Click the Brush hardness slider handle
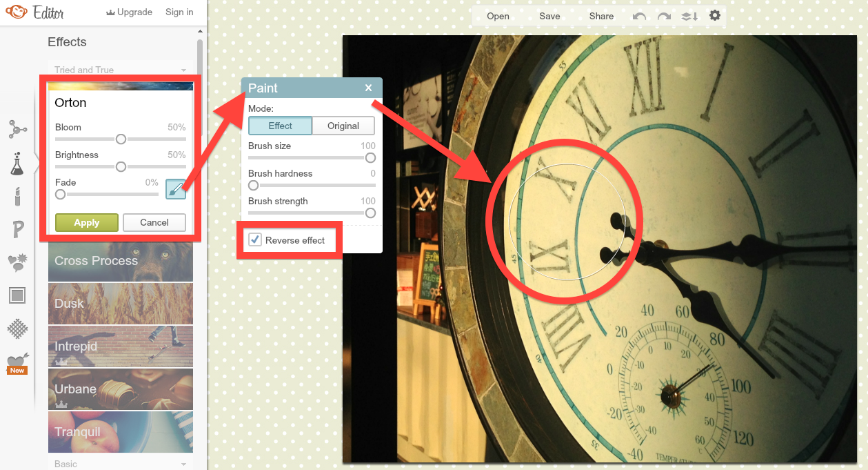Viewport: 868px width, 470px height. click(x=253, y=185)
